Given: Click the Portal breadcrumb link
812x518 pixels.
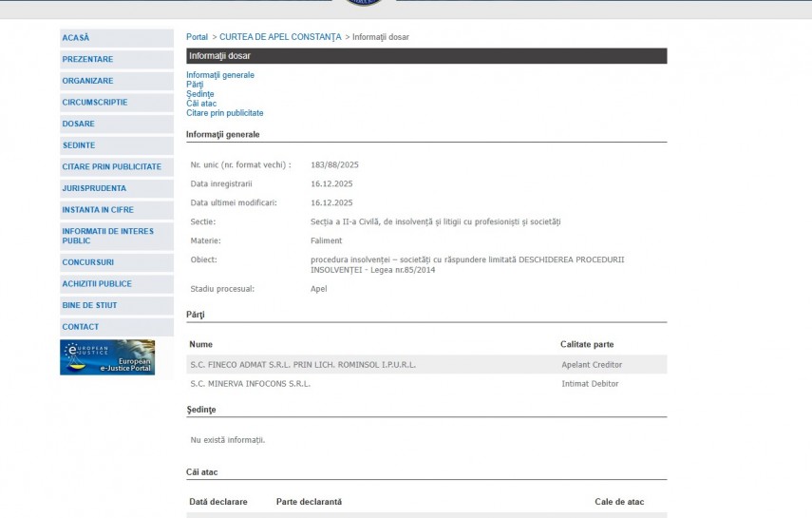Looking at the screenshot, I should [197, 37].
